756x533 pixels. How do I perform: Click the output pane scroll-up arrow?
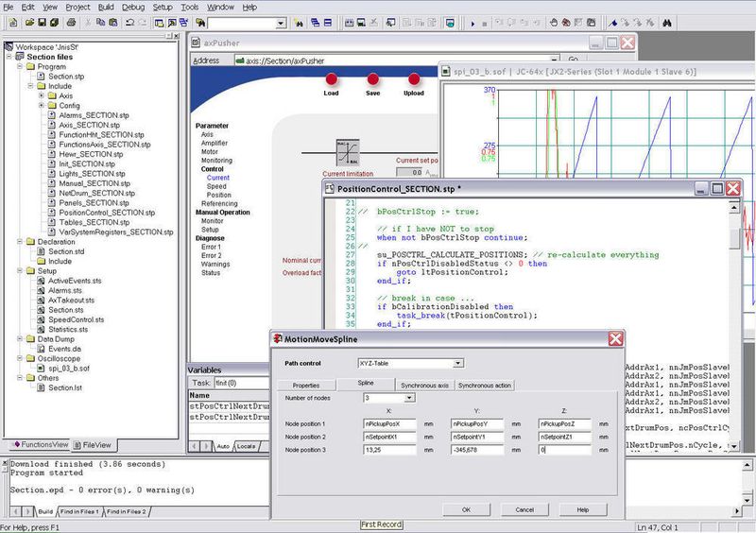(747, 466)
